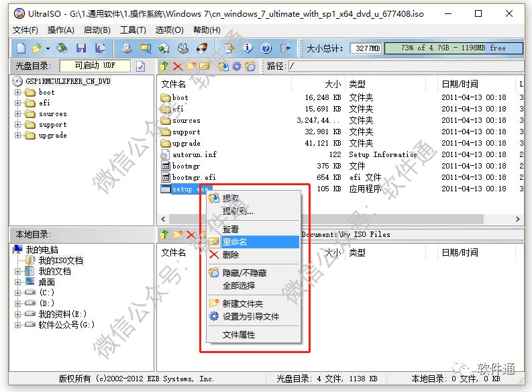Click the blue info toolbar icon

[x=248, y=48]
